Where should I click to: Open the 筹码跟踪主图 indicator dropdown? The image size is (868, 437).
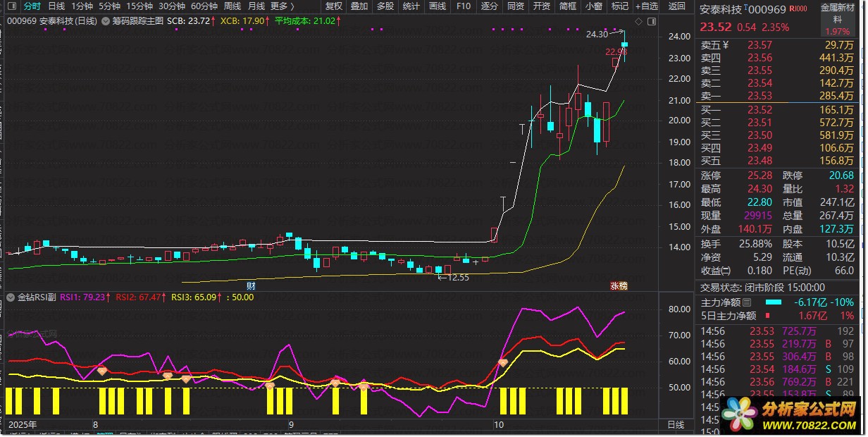(106, 21)
